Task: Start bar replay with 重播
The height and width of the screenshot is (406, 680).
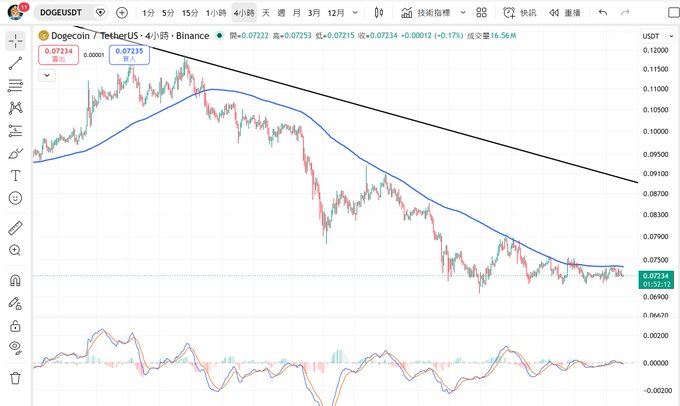Action: coord(565,13)
